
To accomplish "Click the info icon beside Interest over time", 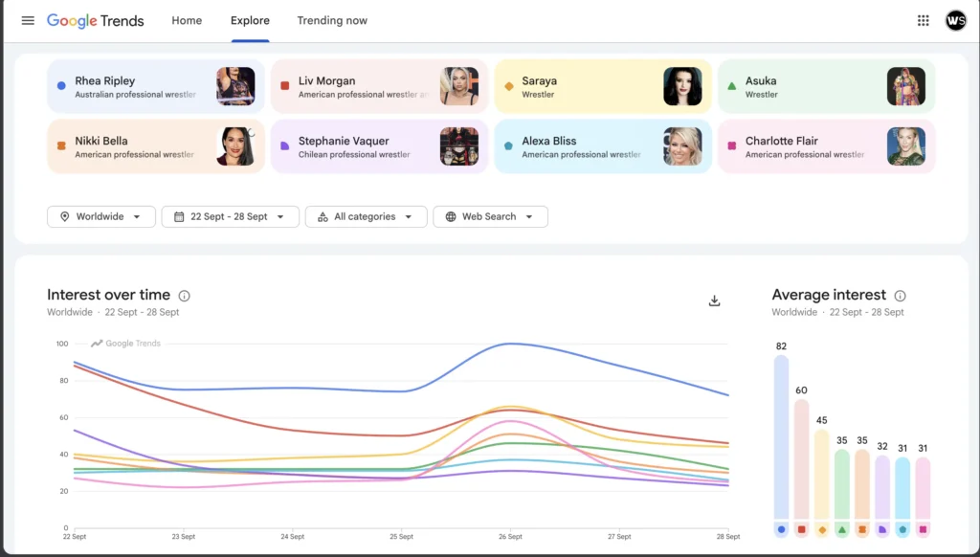I will (x=185, y=296).
